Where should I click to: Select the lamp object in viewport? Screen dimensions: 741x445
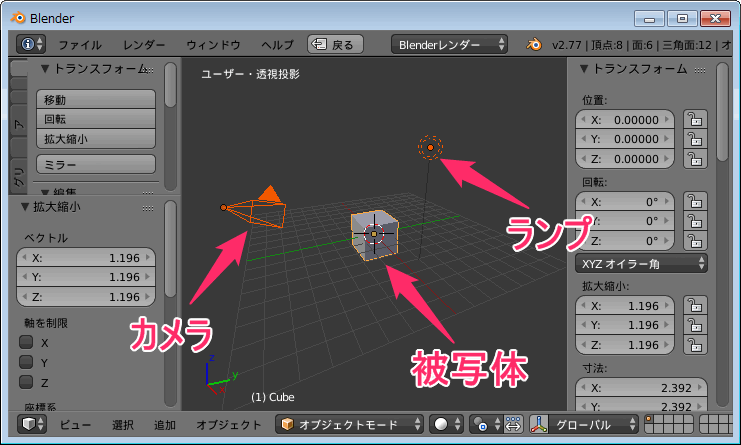[x=430, y=147]
